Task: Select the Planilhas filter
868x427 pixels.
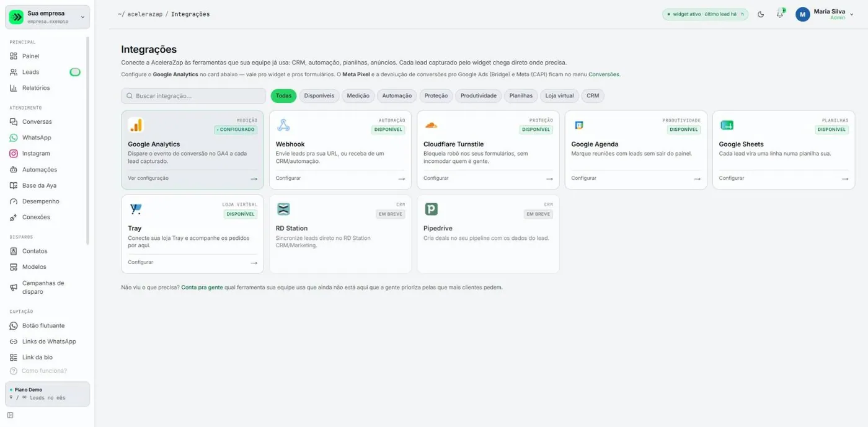Action: point(521,96)
